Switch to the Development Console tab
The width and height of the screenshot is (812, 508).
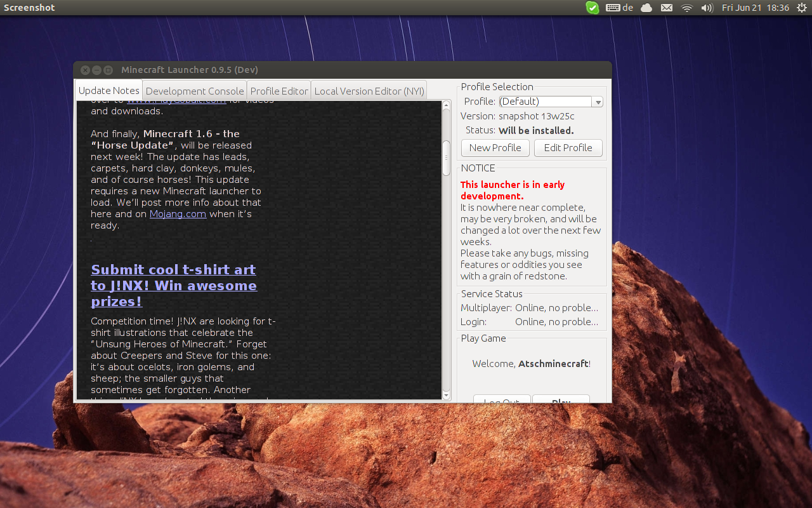tap(195, 91)
